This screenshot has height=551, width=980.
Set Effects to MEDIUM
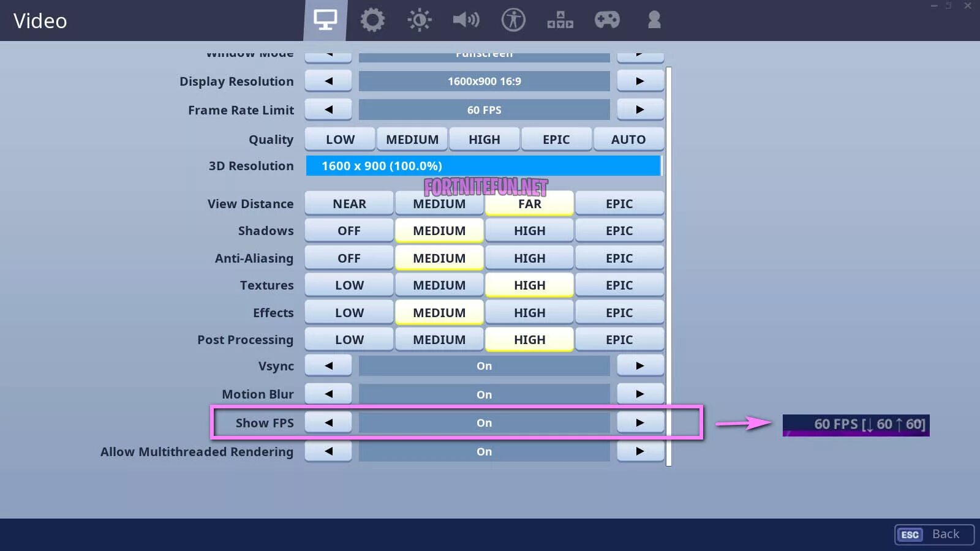[439, 312]
